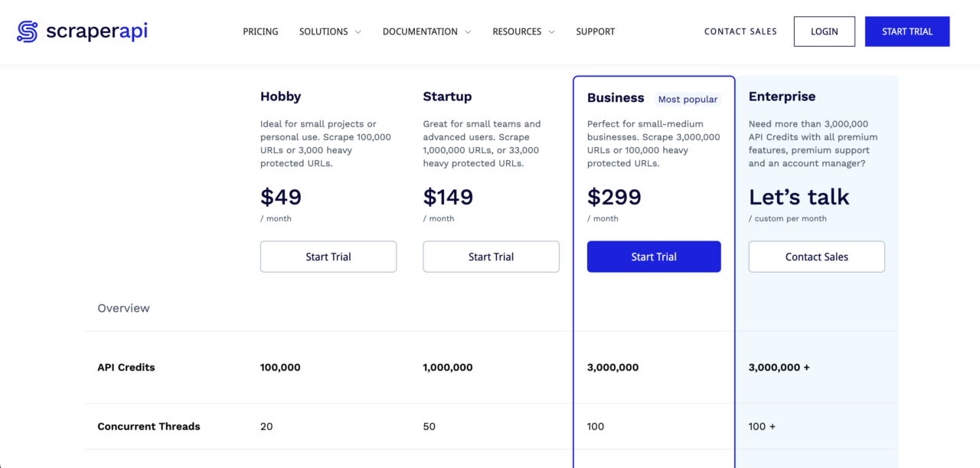Image resolution: width=980 pixels, height=468 pixels.
Task: Select the Business plan heading
Action: (x=616, y=98)
